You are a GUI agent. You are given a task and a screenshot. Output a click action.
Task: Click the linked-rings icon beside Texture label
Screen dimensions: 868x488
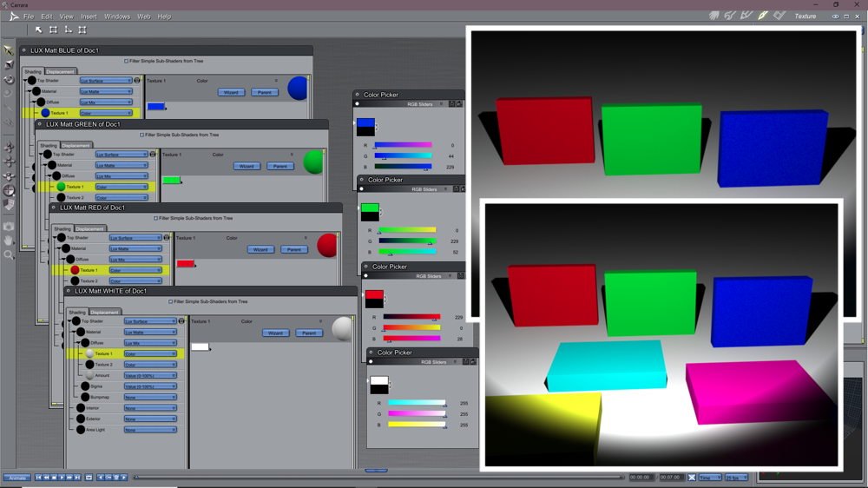pos(835,16)
